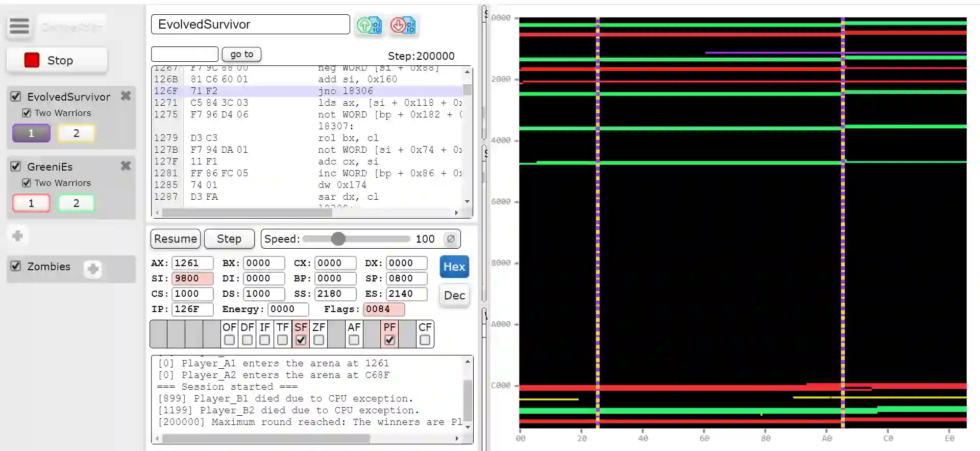The height and width of the screenshot is (451, 980).
Task: Open the hamburger menu
Action: click(x=19, y=26)
